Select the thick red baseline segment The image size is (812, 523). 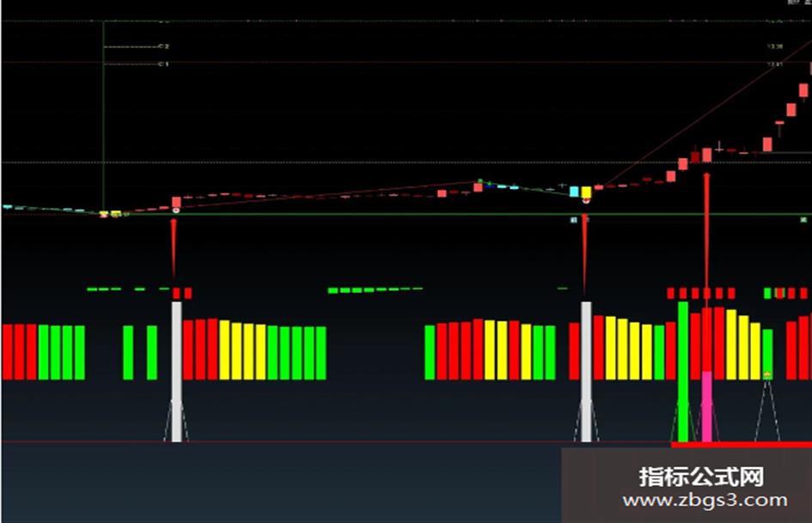[x=741, y=444]
